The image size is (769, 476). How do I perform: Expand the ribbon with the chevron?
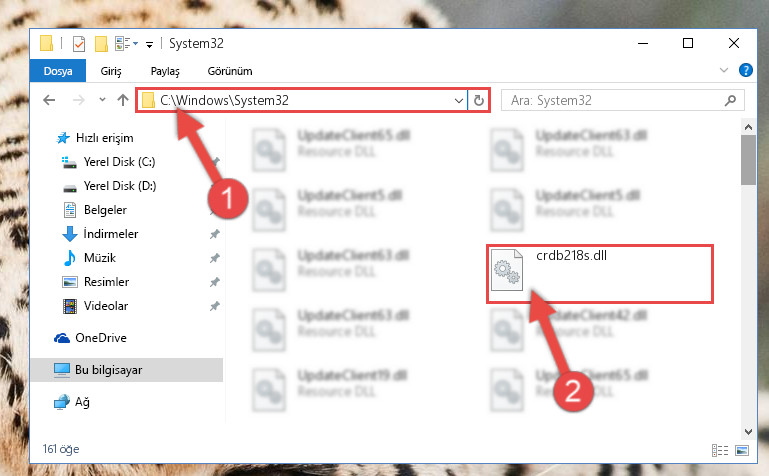[723, 71]
